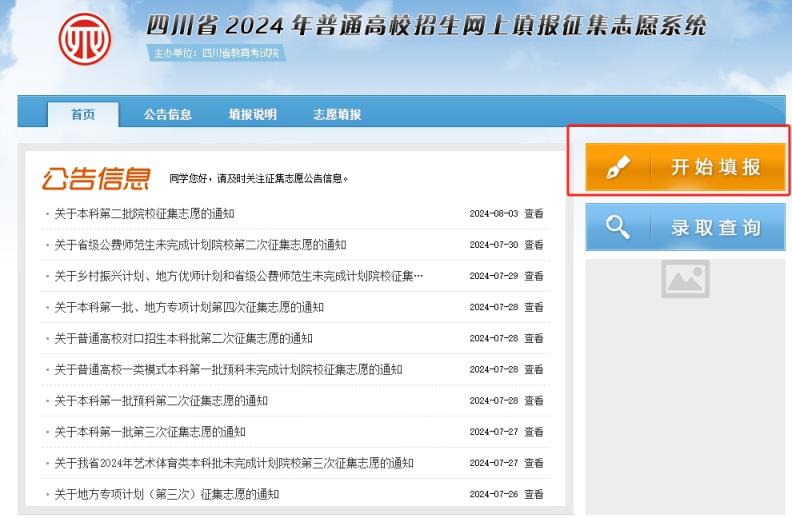792x518 pixels.
Task: Open notice about 省级公费师范生 second collection
Action: 200,244
